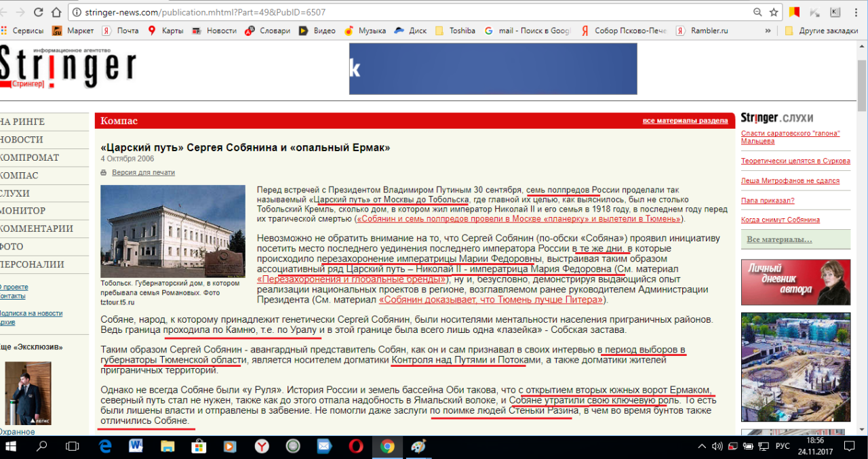Open НОВОСТИ section in sidebar menu
The image size is (868, 459).
click(x=22, y=140)
